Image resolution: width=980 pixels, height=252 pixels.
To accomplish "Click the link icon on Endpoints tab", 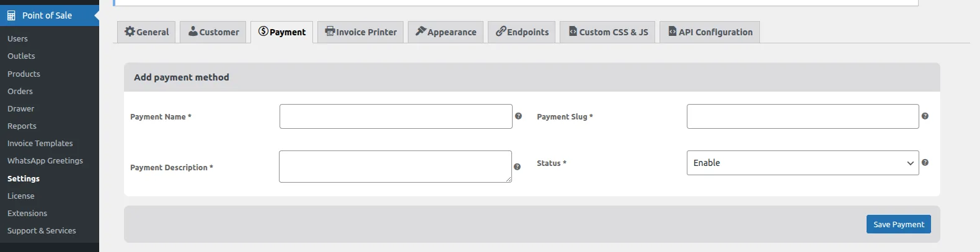I will 500,32.
